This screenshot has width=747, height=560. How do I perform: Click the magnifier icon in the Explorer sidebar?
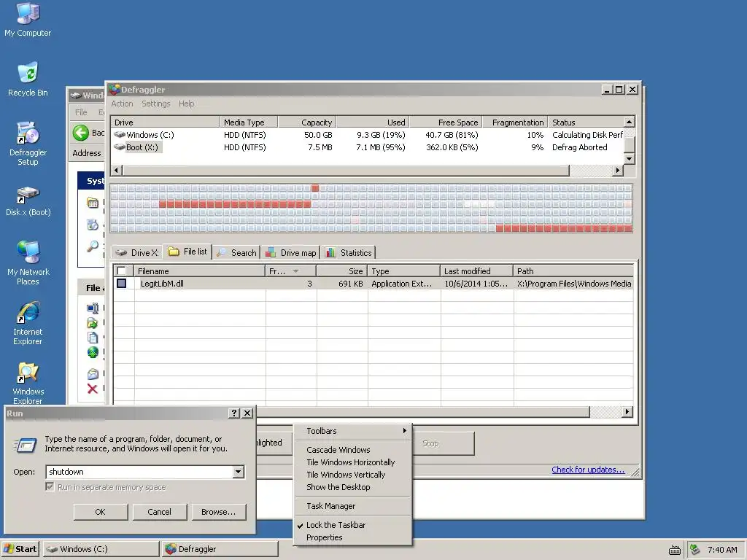pyautogui.click(x=93, y=246)
